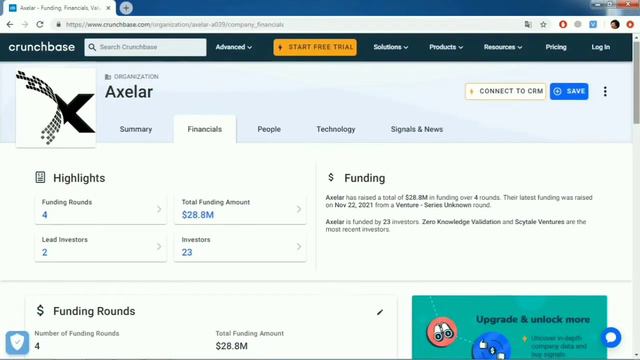Viewport: 640px width, 360px height.
Task: Open the Pricing page
Action: coord(556,47)
